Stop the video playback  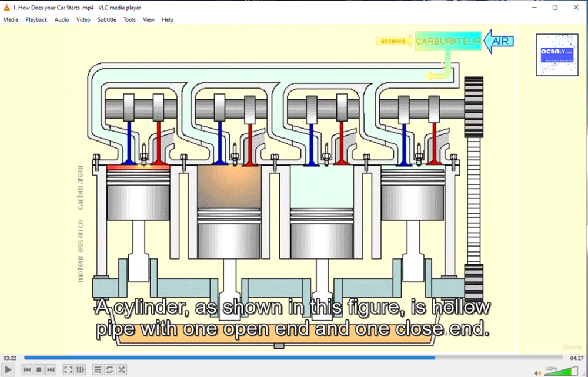coord(39,369)
